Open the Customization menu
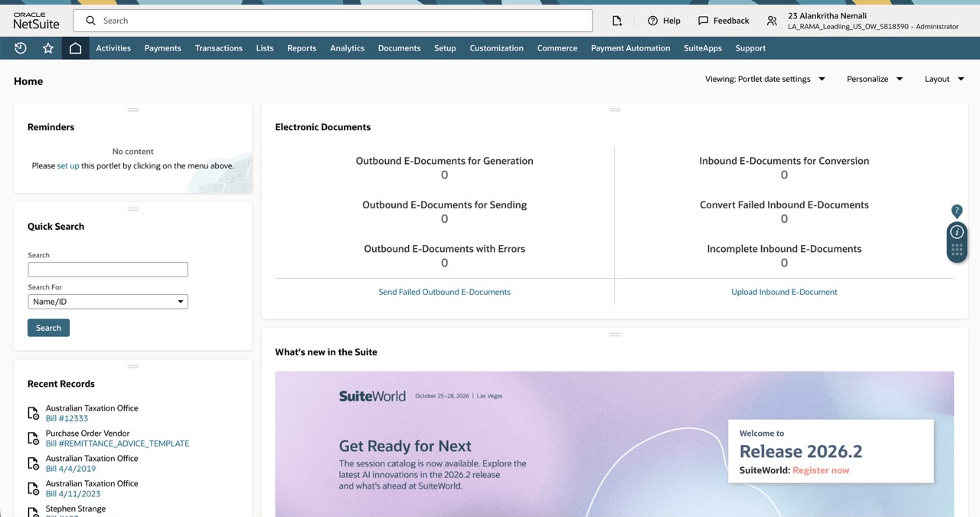 point(497,47)
